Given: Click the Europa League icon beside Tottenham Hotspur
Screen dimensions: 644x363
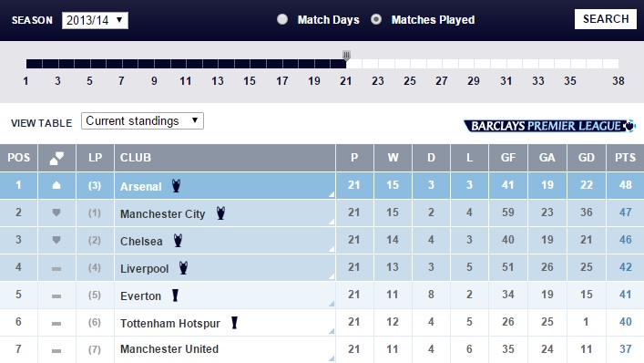Looking at the screenshot, I should pos(234,323).
